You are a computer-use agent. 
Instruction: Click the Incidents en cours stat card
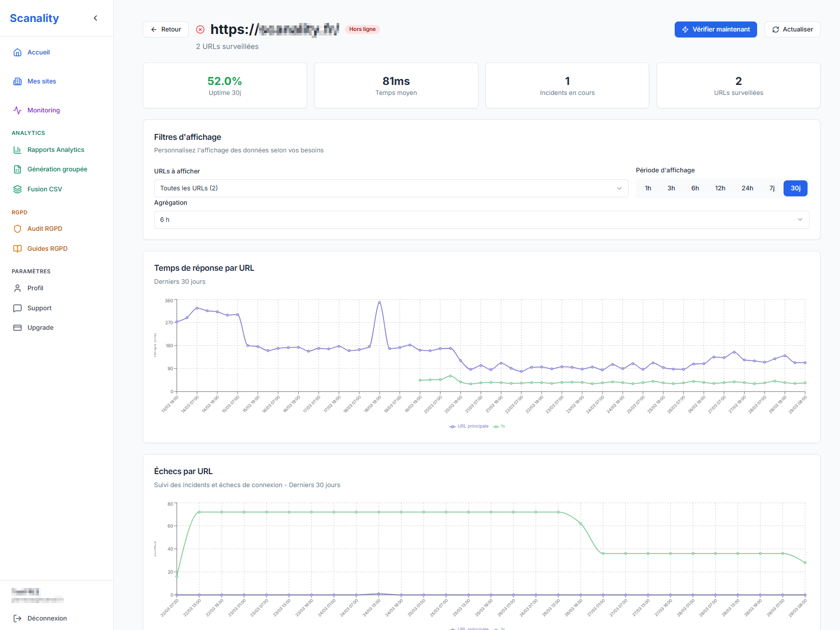pos(567,85)
